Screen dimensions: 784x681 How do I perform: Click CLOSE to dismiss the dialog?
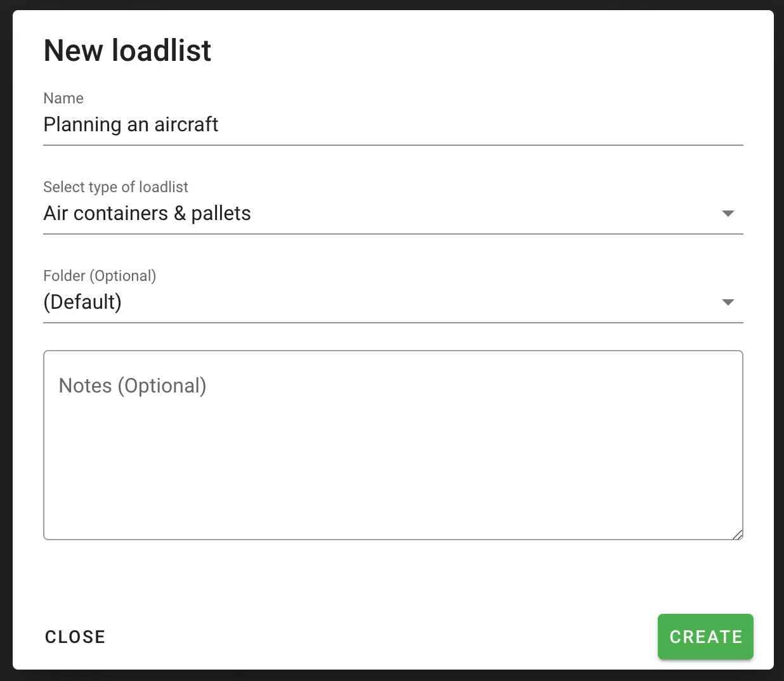tap(75, 637)
